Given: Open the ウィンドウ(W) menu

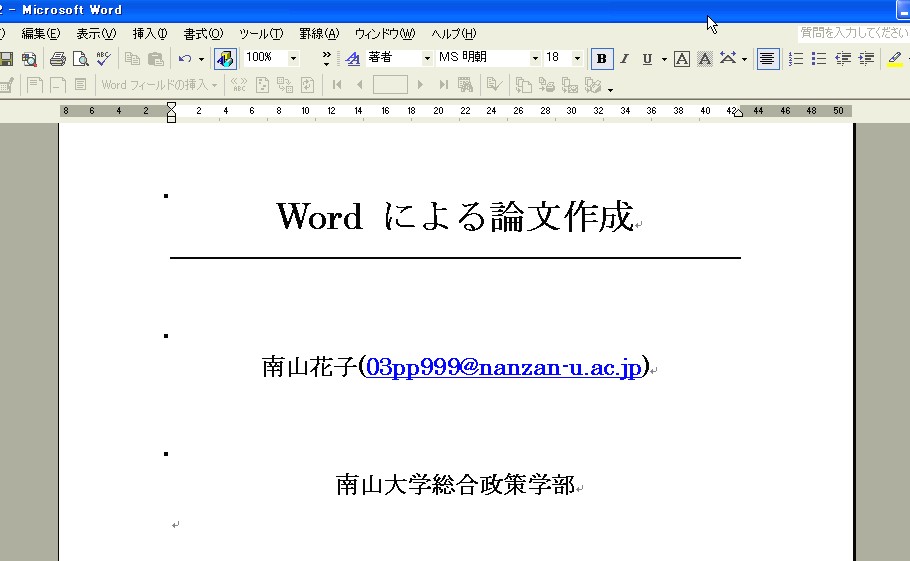Looking at the screenshot, I should coord(385,34).
